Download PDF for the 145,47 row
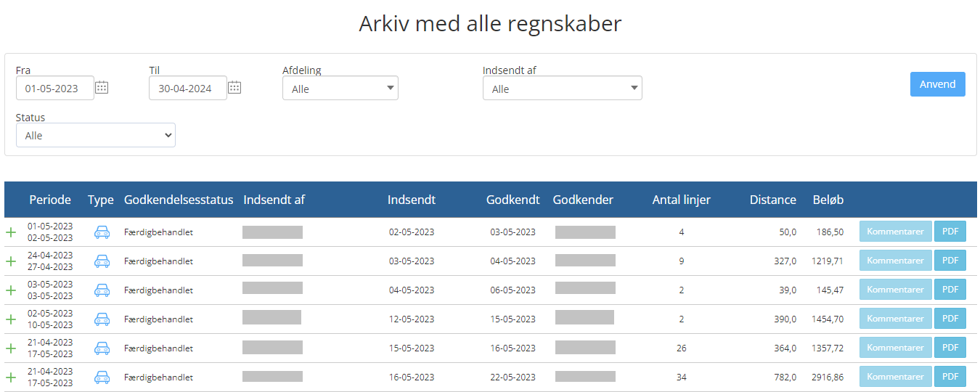980x392 pixels. [950, 290]
